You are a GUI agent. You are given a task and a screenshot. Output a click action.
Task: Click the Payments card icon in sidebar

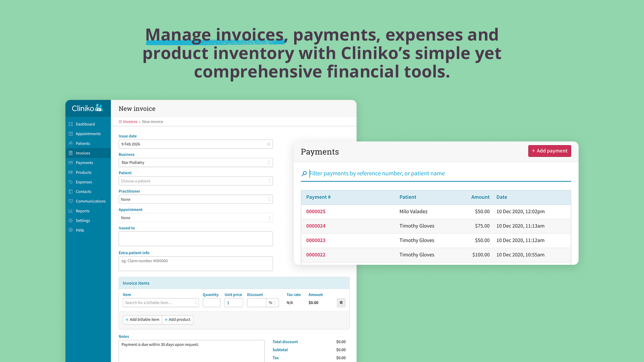point(70,163)
